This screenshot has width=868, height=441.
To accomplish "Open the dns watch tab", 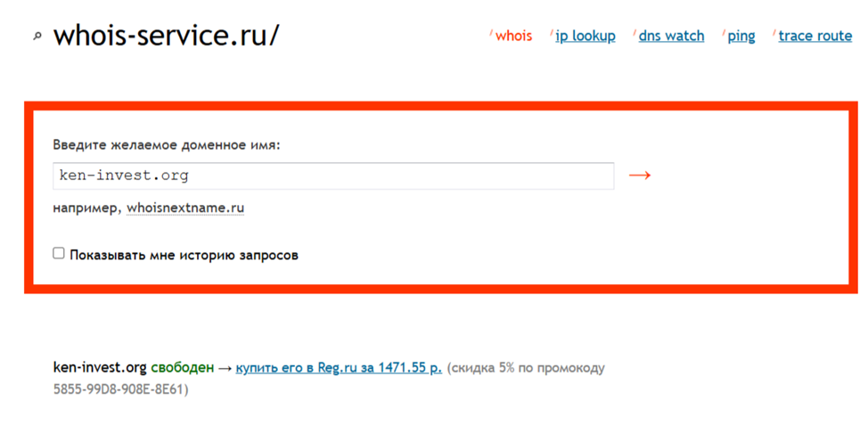I will click(x=671, y=36).
